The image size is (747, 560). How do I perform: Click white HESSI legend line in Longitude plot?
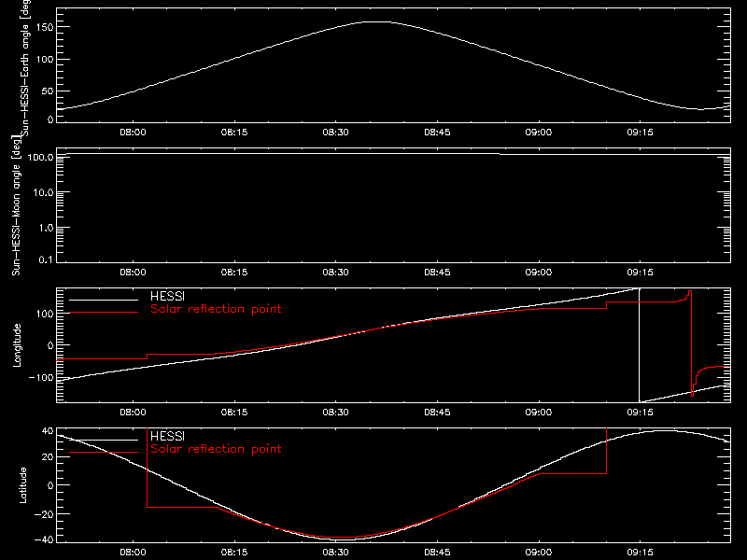(104, 300)
